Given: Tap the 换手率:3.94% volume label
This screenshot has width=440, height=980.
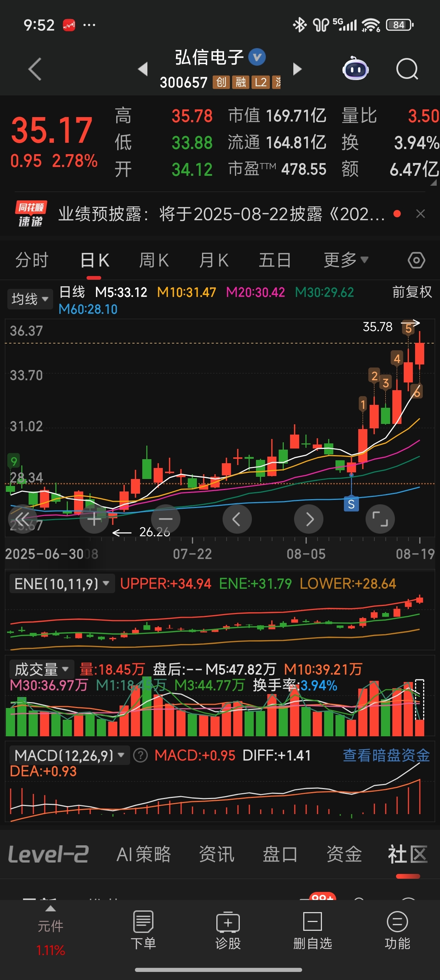Looking at the screenshot, I should tap(295, 686).
